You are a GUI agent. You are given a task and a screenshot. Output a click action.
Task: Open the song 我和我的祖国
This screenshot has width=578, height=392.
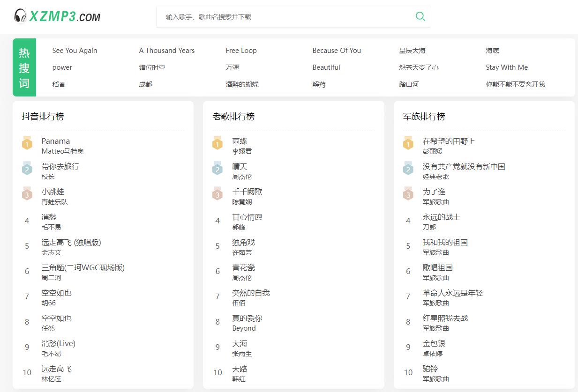click(445, 242)
